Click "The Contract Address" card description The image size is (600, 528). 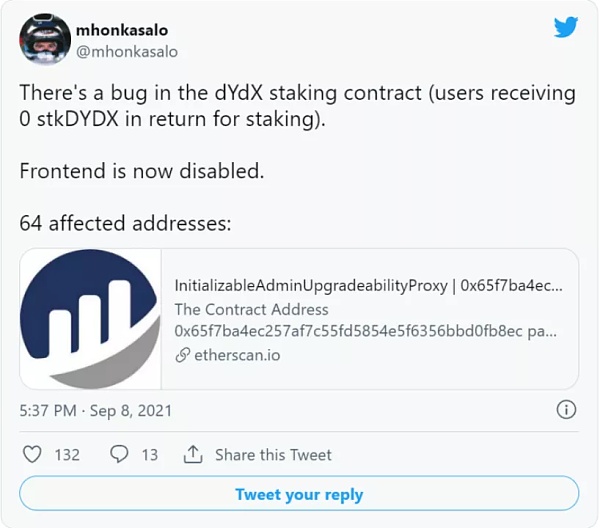point(251,309)
